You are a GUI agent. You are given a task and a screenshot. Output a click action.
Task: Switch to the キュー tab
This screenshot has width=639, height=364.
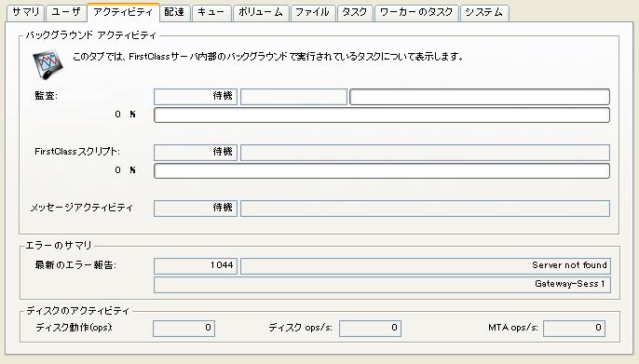[x=211, y=13]
